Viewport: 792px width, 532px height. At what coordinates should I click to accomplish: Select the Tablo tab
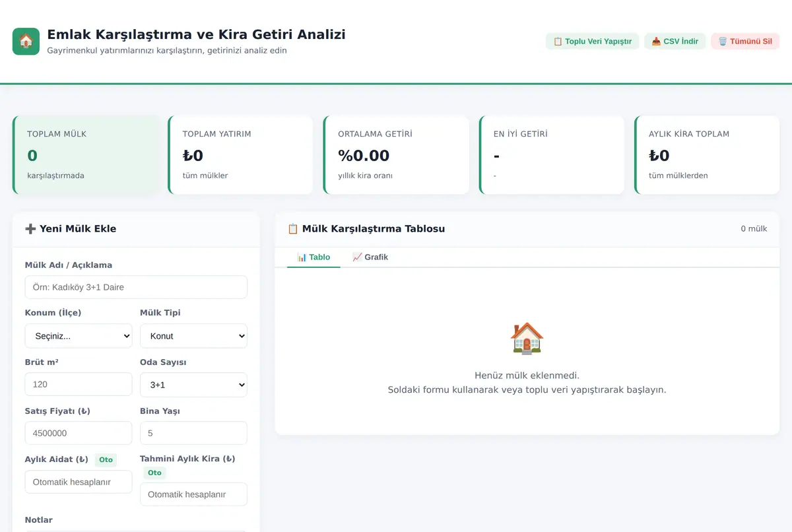313,257
